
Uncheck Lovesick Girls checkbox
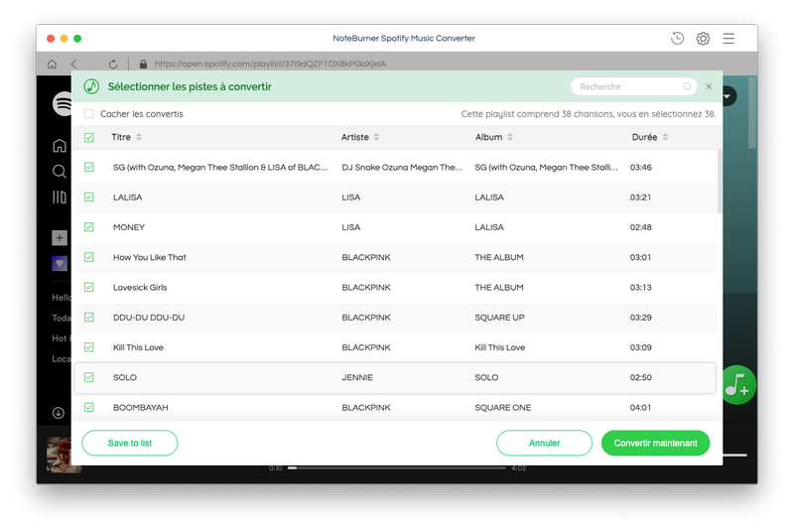click(x=89, y=287)
